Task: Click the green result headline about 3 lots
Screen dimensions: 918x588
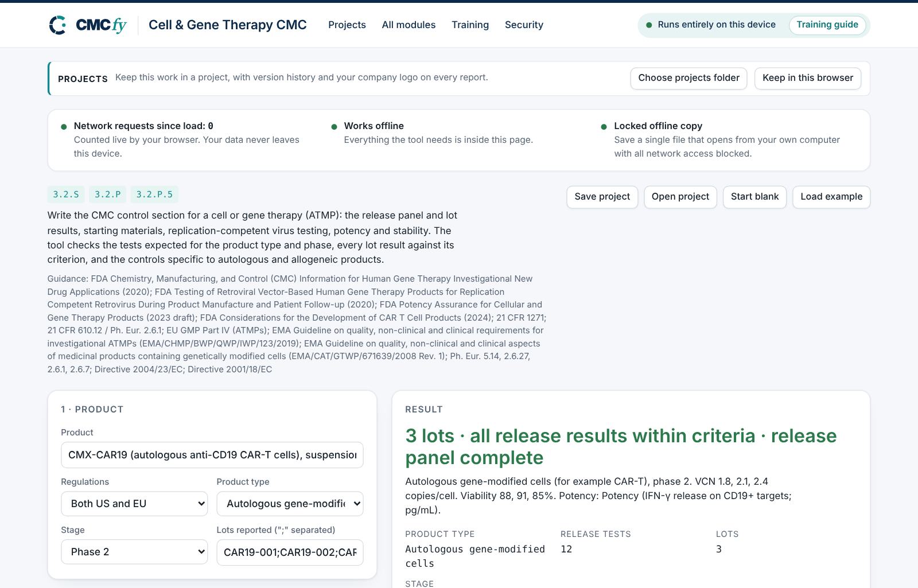Action: pos(621,446)
